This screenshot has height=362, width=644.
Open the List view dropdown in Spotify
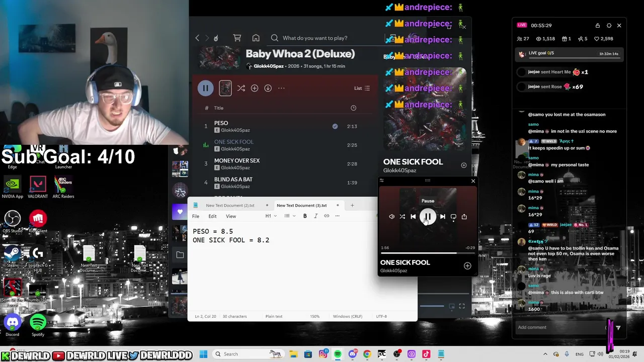coord(362,88)
